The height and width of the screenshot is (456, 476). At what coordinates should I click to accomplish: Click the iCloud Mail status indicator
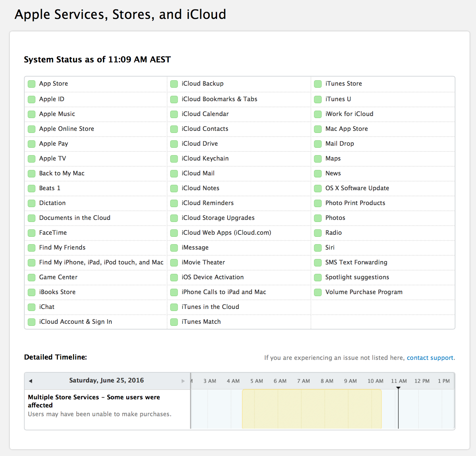(174, 174)
